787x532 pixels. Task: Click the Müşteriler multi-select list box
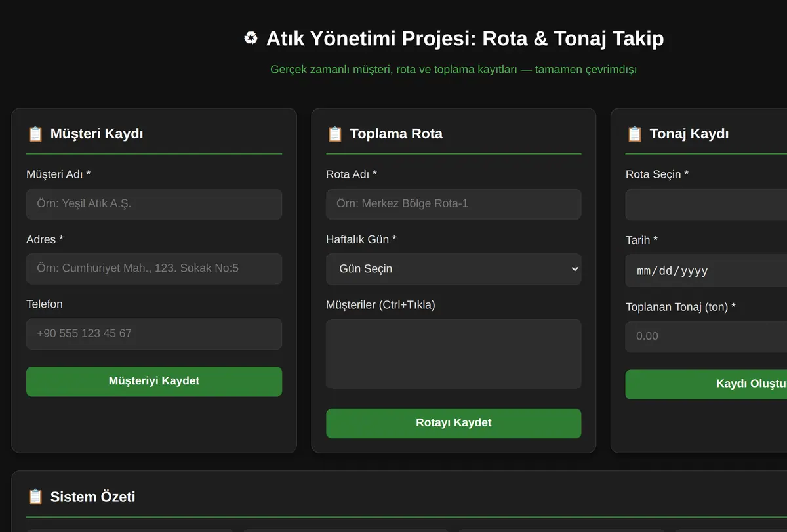coord(453,354)
